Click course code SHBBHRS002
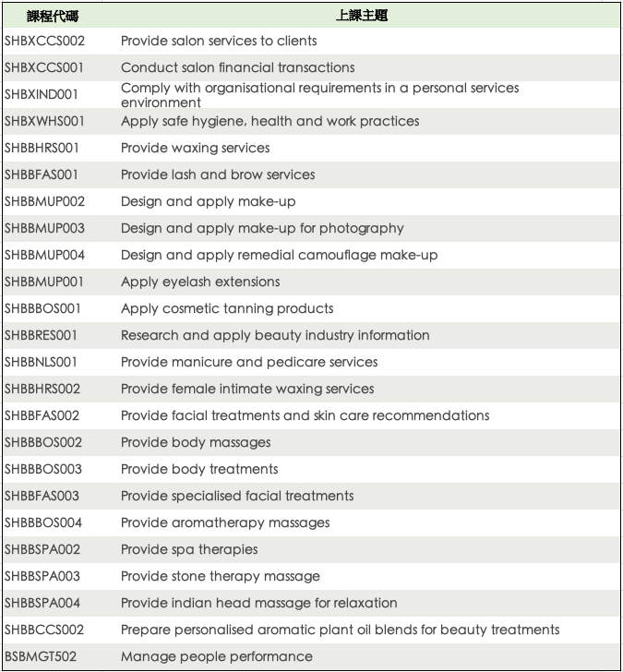The image size is (623, 672). tap(42, 389)
